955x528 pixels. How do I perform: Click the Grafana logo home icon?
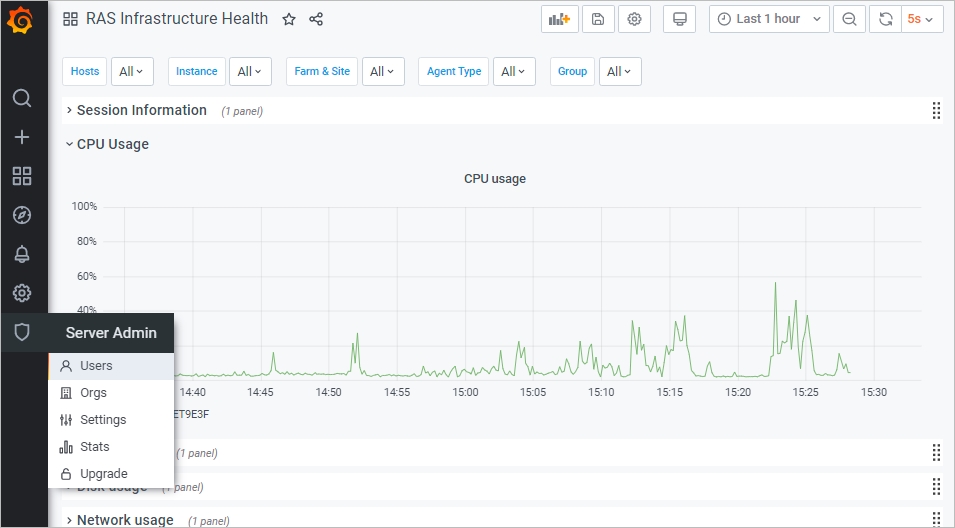click(x=22, y=20)
